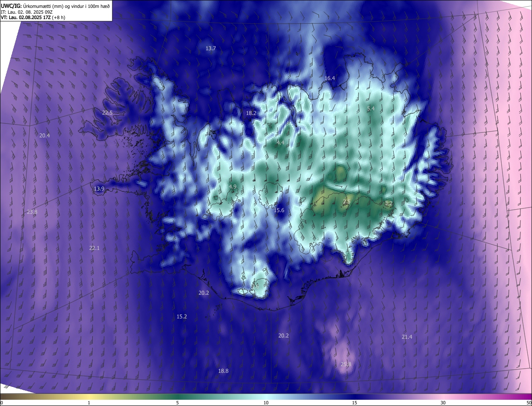Viewport: 532px width, 406px height.
Task: Click the colour scale tick labelled 50
Action: coord(529,403)
